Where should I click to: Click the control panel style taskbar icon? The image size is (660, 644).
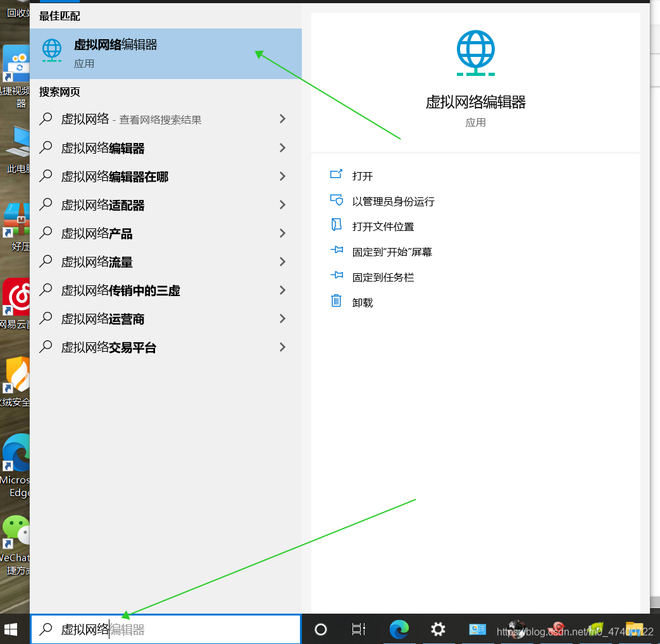click(477, 629)
